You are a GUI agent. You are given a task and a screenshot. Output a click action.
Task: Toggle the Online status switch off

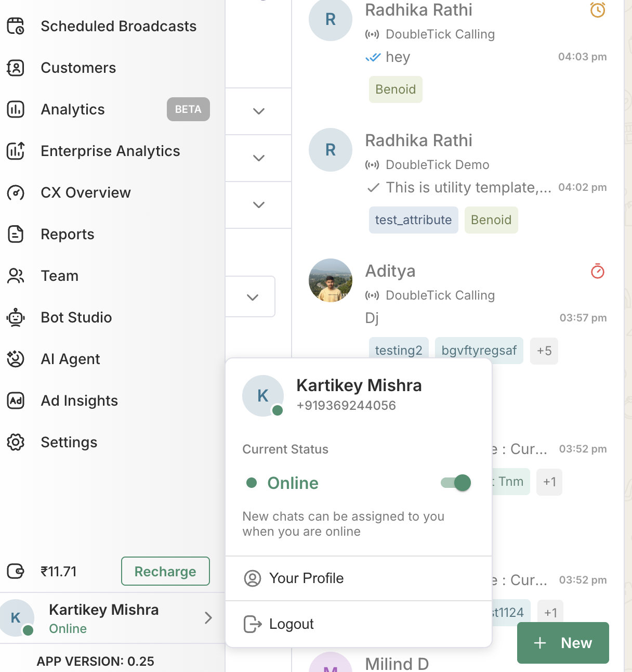click(456, 483)
